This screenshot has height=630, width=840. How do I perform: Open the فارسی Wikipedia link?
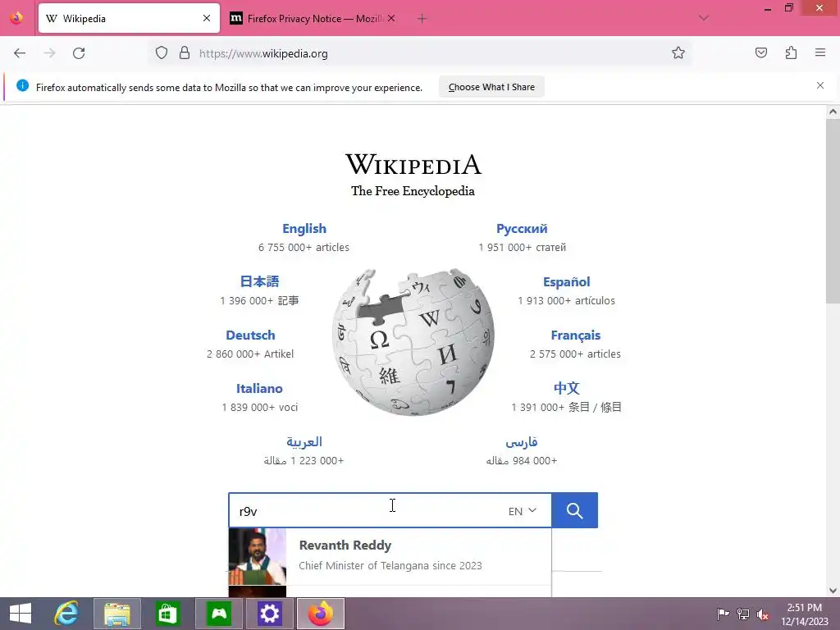[522, 442]
